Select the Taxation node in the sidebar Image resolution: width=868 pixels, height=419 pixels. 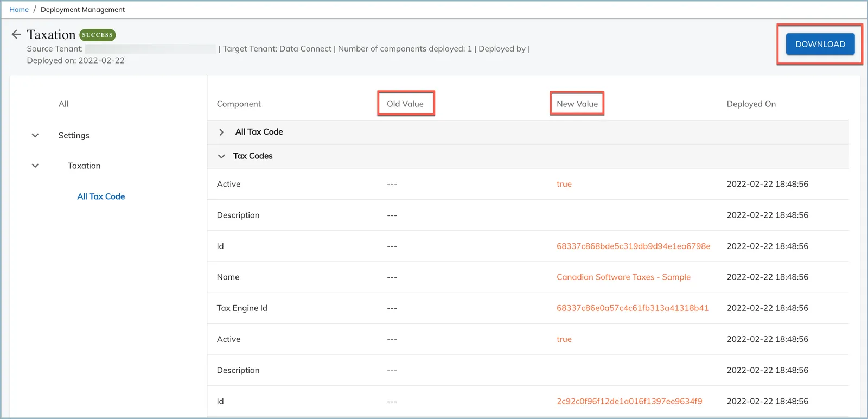[x=84, y=166]
